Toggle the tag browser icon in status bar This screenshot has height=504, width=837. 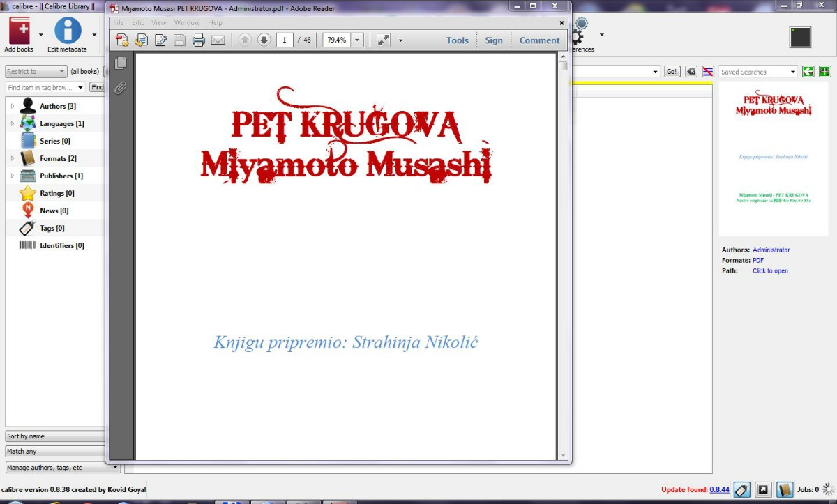[742, 490]
